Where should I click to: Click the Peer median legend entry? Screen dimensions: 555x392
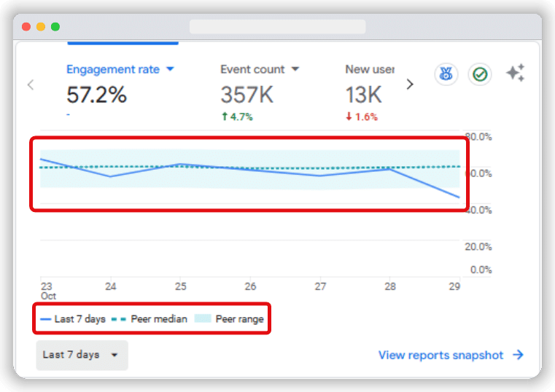pyautogui.click(x=150, y=319)
